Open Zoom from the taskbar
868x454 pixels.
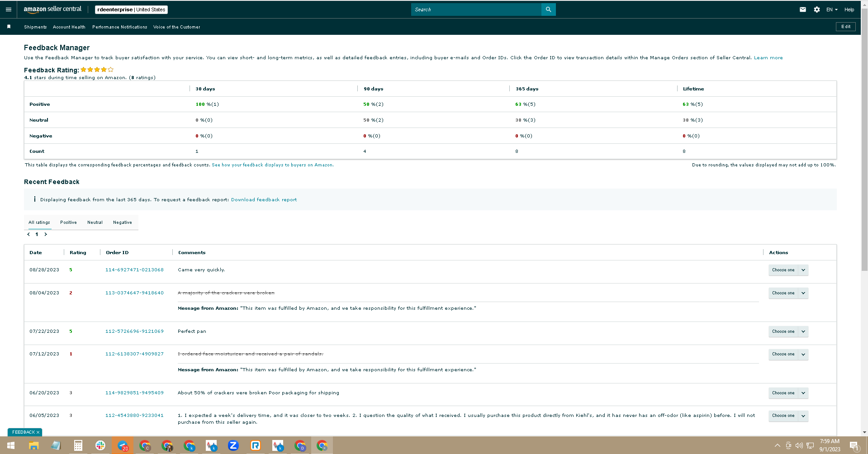(x=233, y=446)
